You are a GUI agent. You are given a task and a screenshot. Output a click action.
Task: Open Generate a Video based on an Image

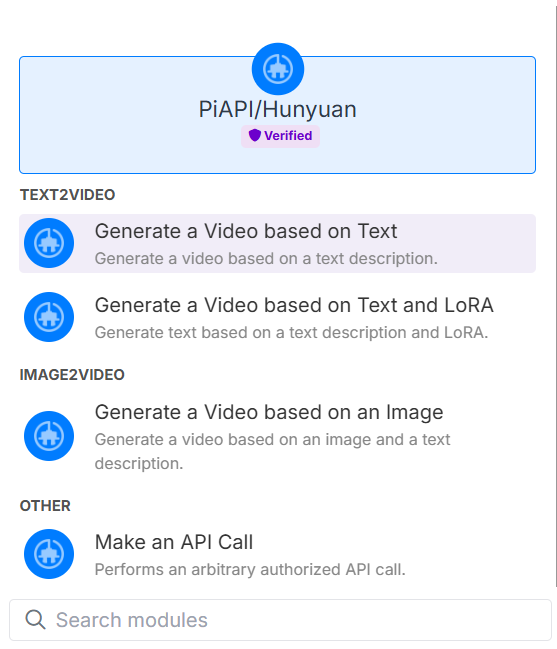pos(277,436)
